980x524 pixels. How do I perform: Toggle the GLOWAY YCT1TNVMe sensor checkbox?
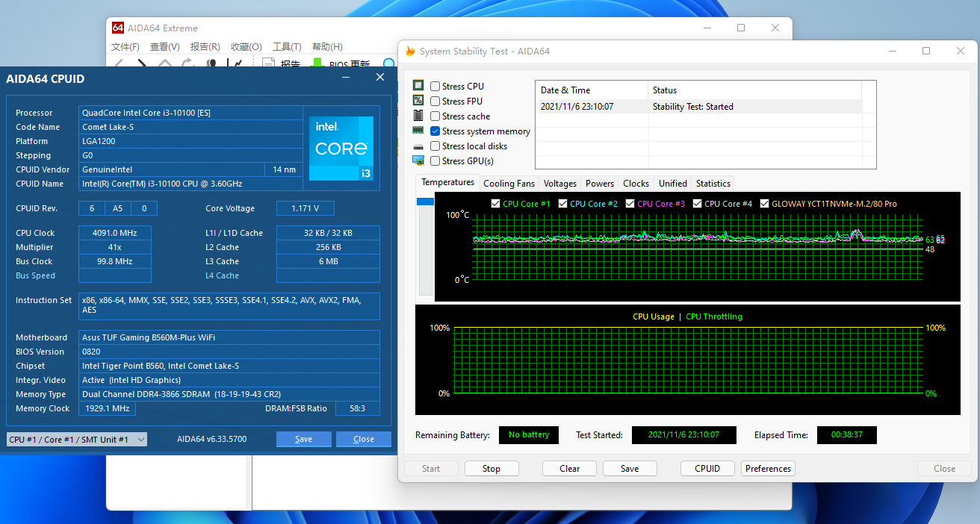point(763,203)
